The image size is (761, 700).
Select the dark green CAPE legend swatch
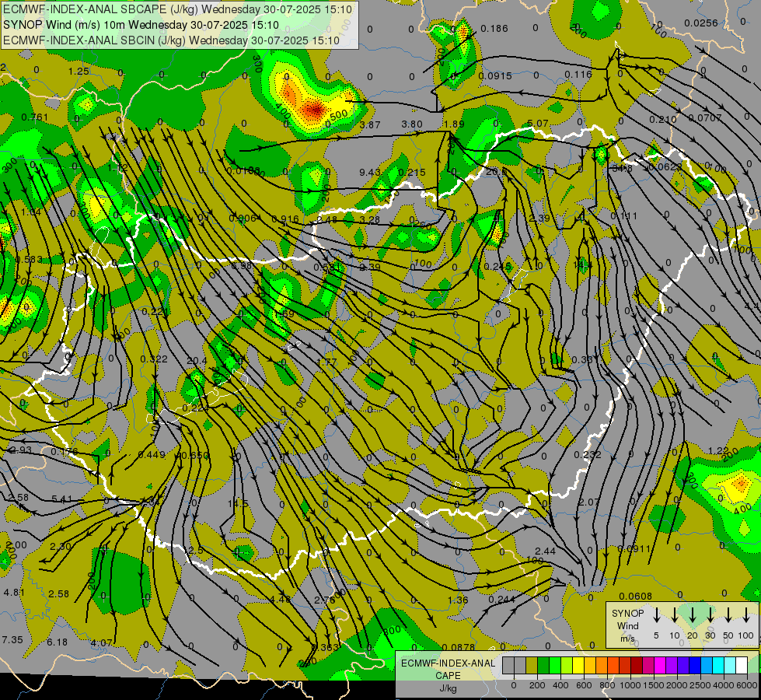pos(543,665)
